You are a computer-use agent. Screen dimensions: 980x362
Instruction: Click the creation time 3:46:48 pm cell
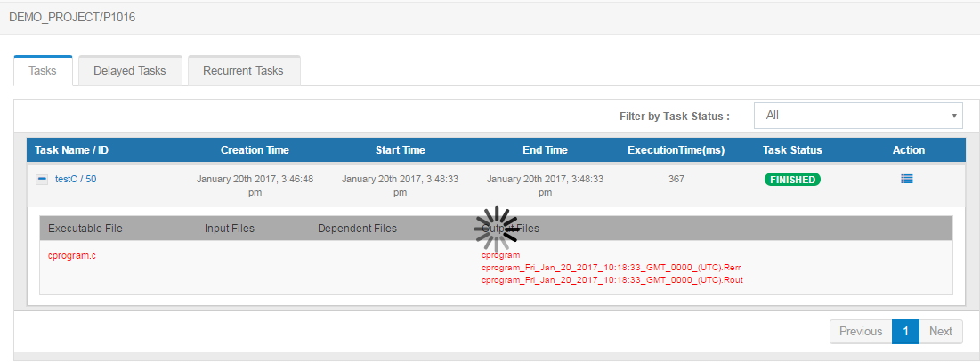pos(255,185)
